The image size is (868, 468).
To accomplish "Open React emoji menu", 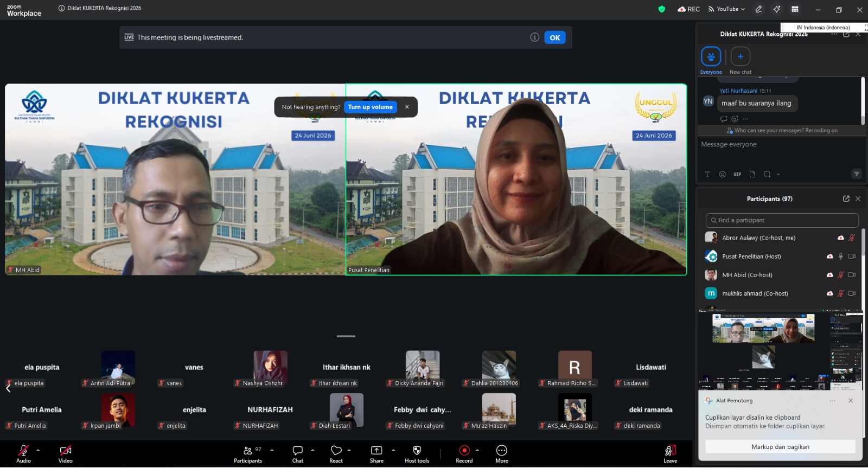I will (336, 453).
